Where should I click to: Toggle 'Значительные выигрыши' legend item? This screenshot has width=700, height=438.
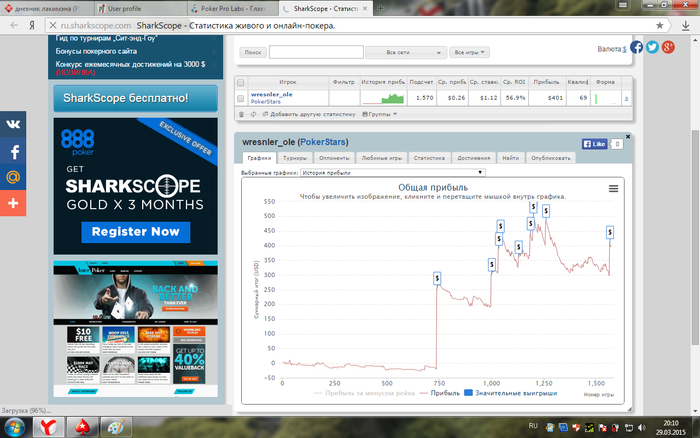click(511, 393)
